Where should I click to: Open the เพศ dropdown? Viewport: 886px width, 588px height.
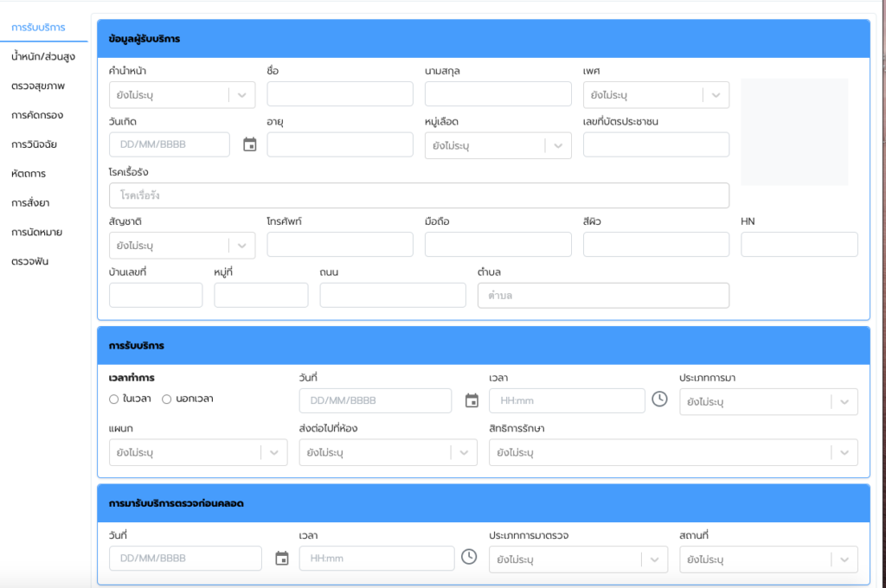click(655, 95)
